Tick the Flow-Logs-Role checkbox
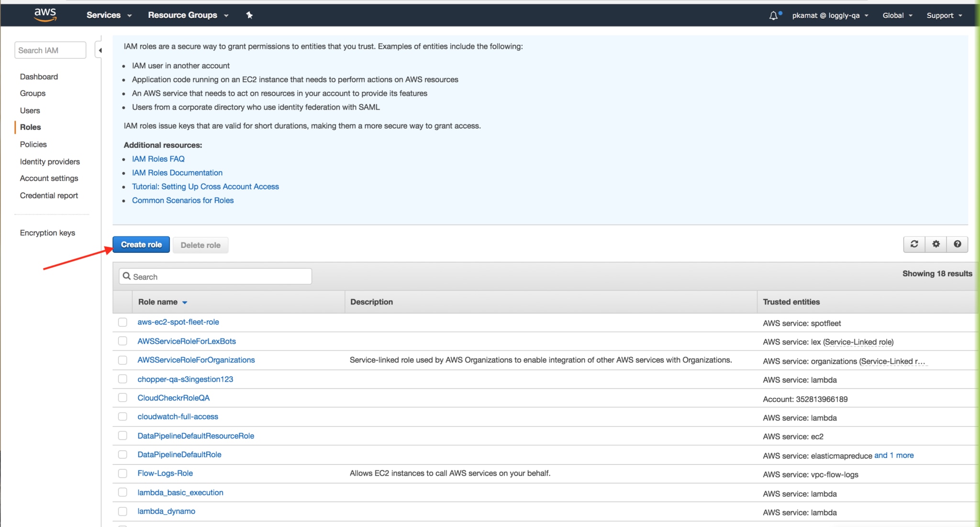Viewport: 980px width, 527px height. click(122, 473)
